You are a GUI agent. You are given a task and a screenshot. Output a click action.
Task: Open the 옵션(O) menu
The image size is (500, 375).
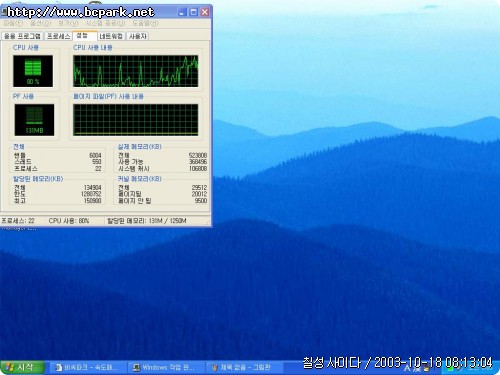pos(40,23)
